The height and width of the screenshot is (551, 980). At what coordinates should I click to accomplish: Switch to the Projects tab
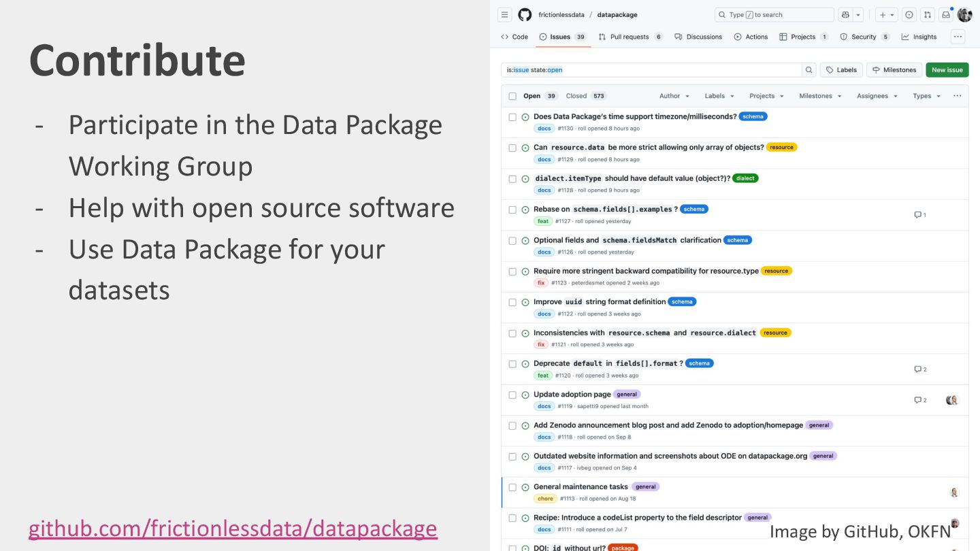click(804, 37)
